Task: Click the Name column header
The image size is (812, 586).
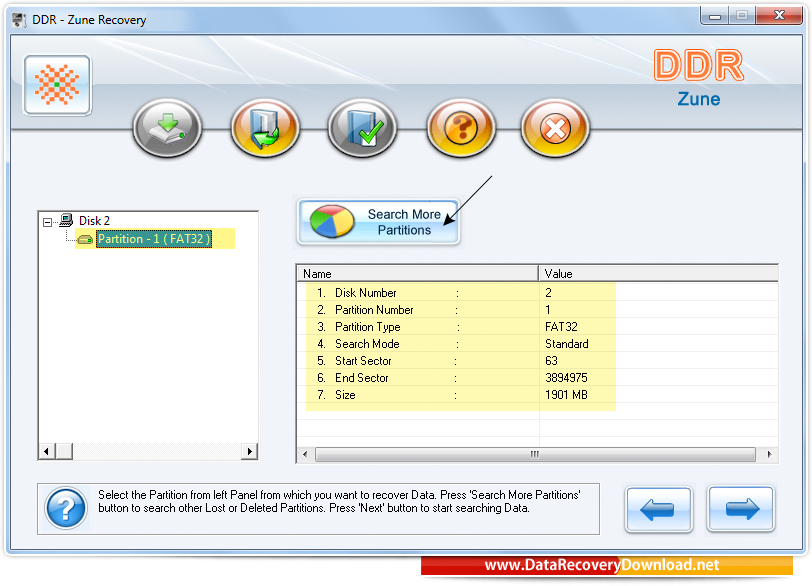Action: tap(417, 273)
